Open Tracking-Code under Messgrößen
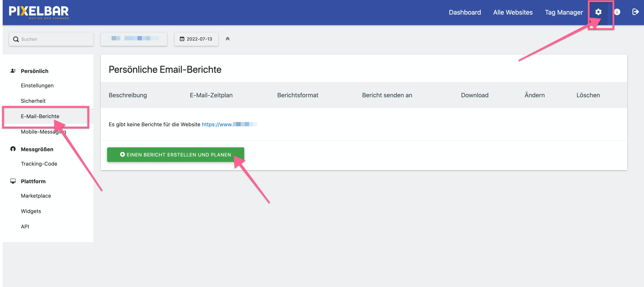Image resolution: width=644 pixels, height=287 pixels. 39,164
